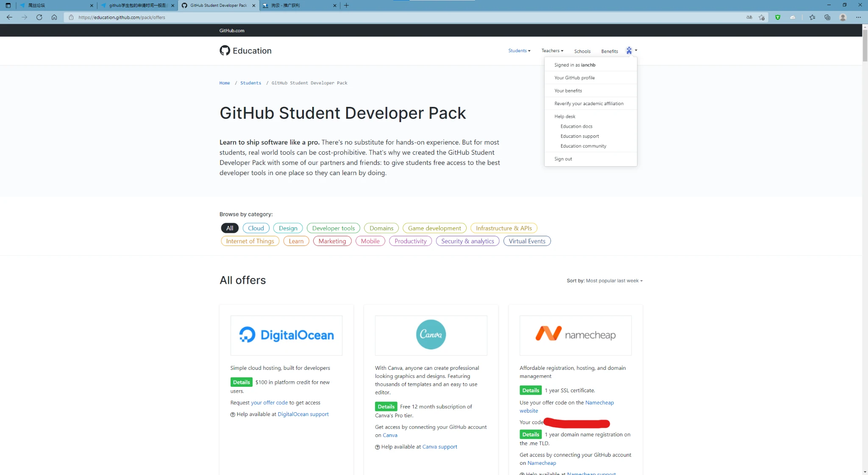Open the Canva support link
Viewport: 868px width, 475px height.
click(x=440, y=447)
